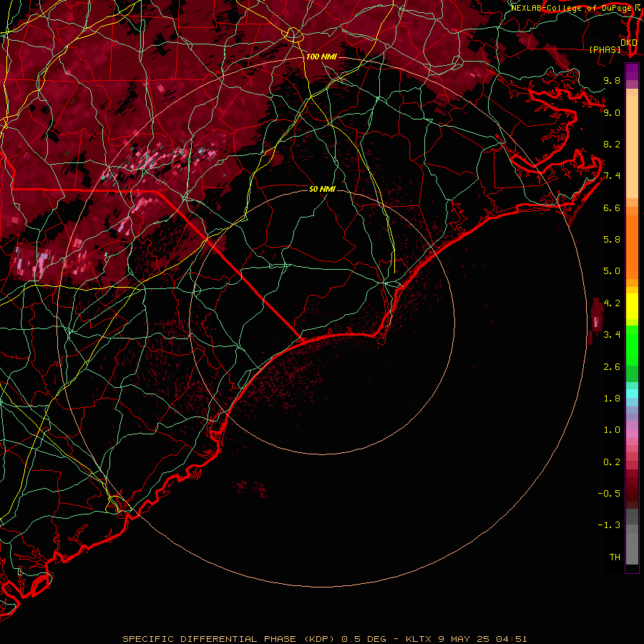
Task: Click the TH label on the color scale
Action: click(x=615, y=557)
